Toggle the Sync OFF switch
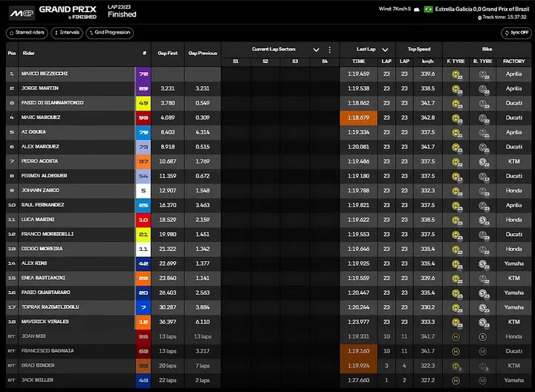This screenshot has width=535, height=392. [x=516, y=33]
